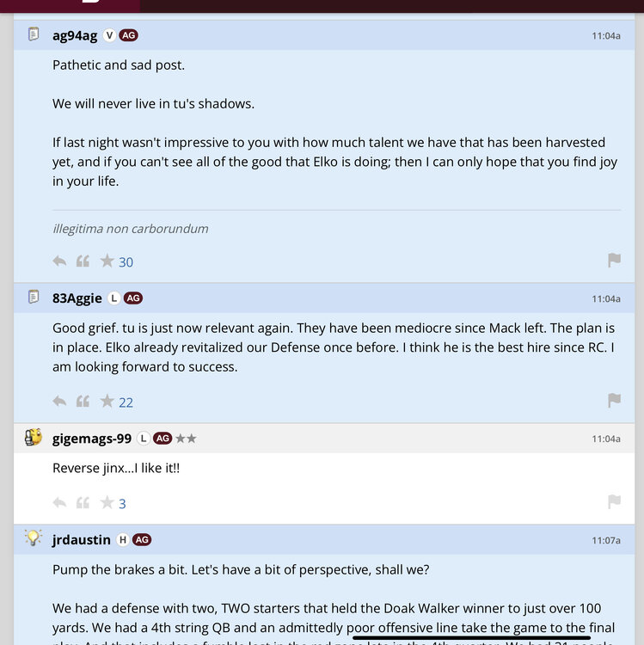View gigemags-99's profile

coord(92,439)
